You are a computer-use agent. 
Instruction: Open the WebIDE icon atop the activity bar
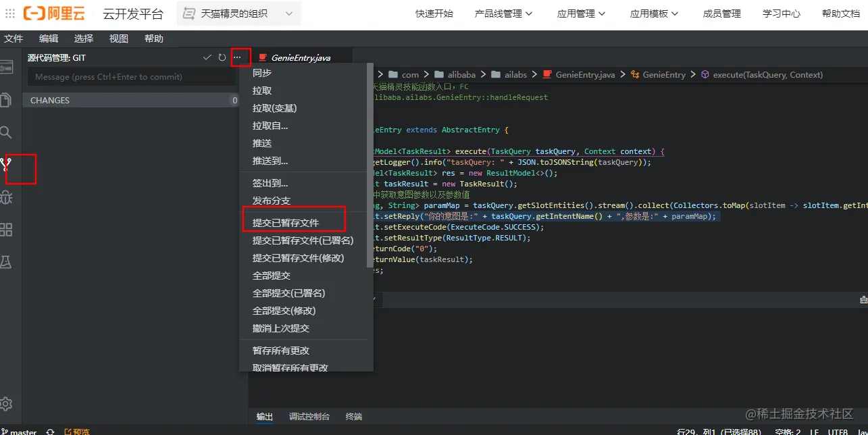6,68
